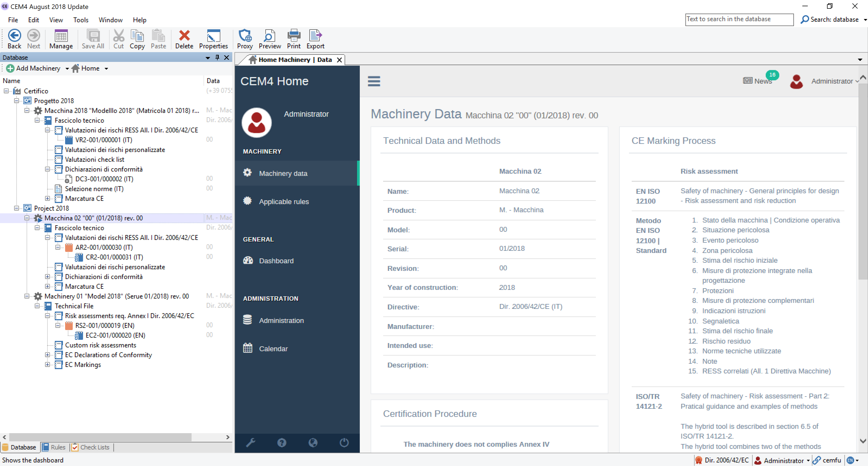Screen dimensions: 868x466
Task: Click the power icon in sidebar footer
Action: tap(344, 442)
